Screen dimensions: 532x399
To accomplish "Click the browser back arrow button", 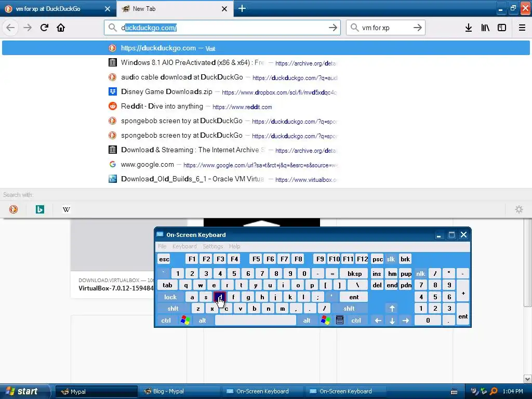I will pyautogui.click(x=10, y=28).
